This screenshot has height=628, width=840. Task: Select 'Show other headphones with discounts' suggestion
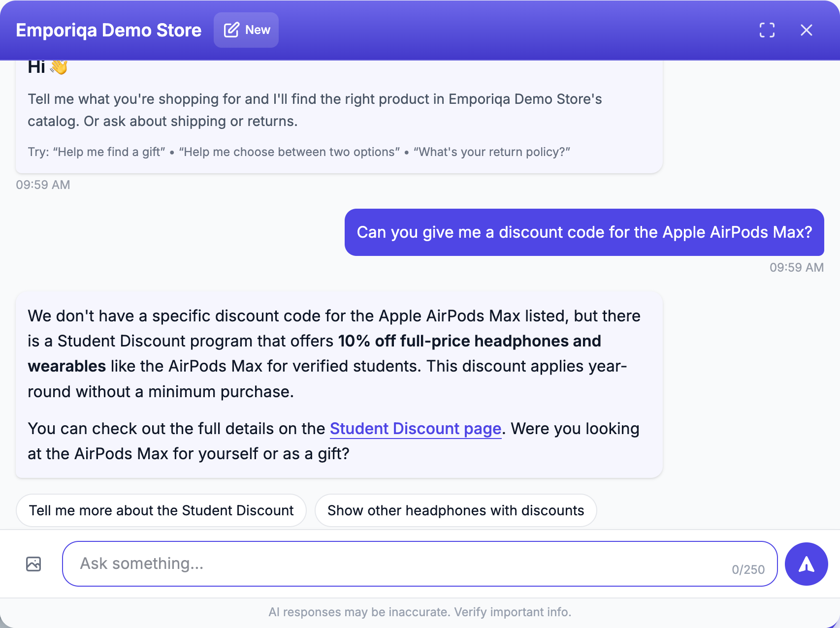coord(455,510)
